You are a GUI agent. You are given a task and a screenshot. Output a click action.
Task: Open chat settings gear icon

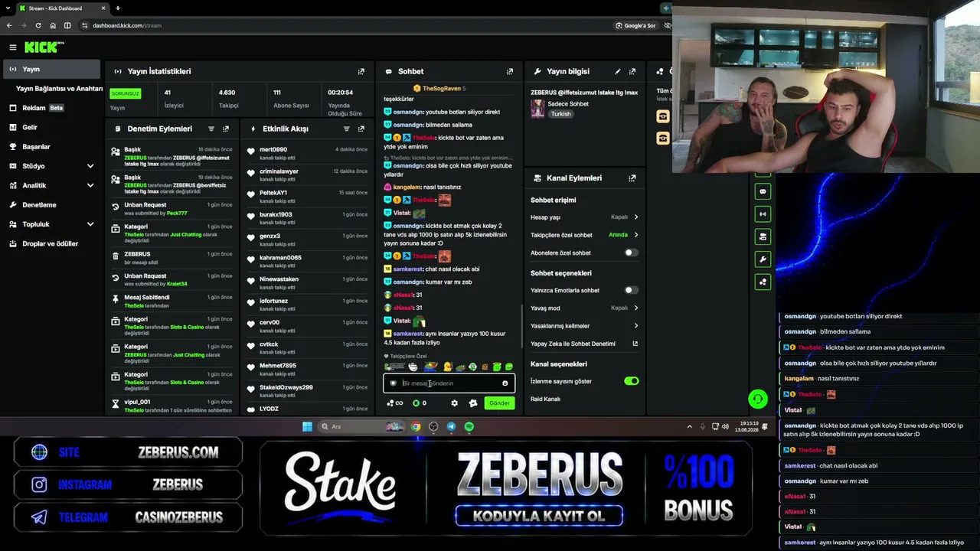coord(454,403)
